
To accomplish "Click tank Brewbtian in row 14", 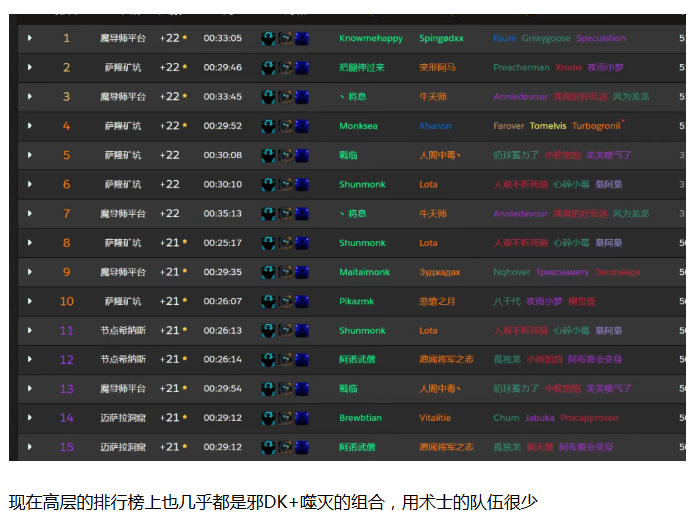I will pyautogui.click(x=361, y=418).
